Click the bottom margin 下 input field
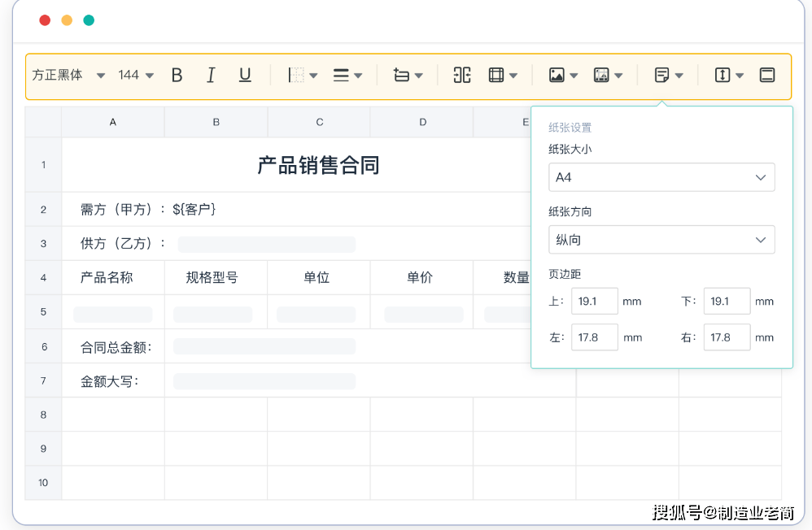Image resolution: width=812 pixels, height=530 pixels. coord(727,302)
